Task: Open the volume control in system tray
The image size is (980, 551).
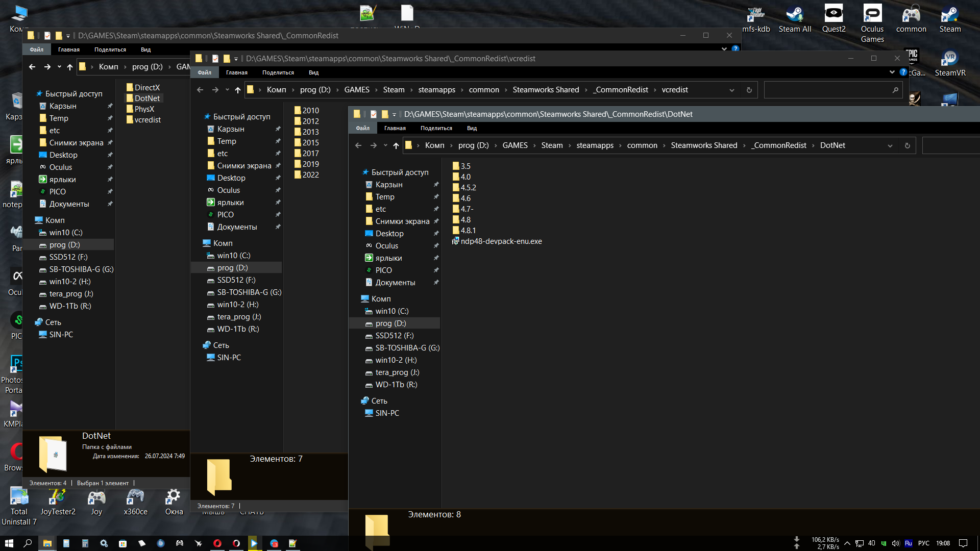Action: [895, 543]
